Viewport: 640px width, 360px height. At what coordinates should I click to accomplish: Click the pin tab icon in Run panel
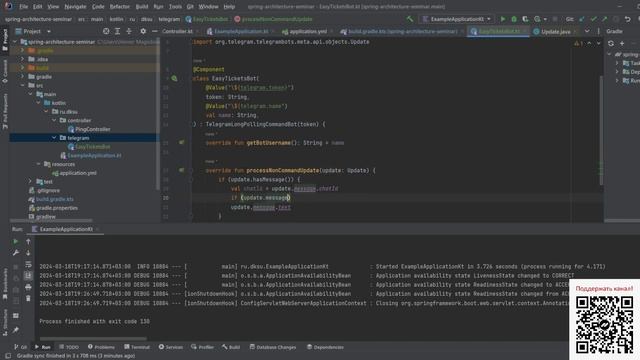pyautogui.click(x=16, y=330)
